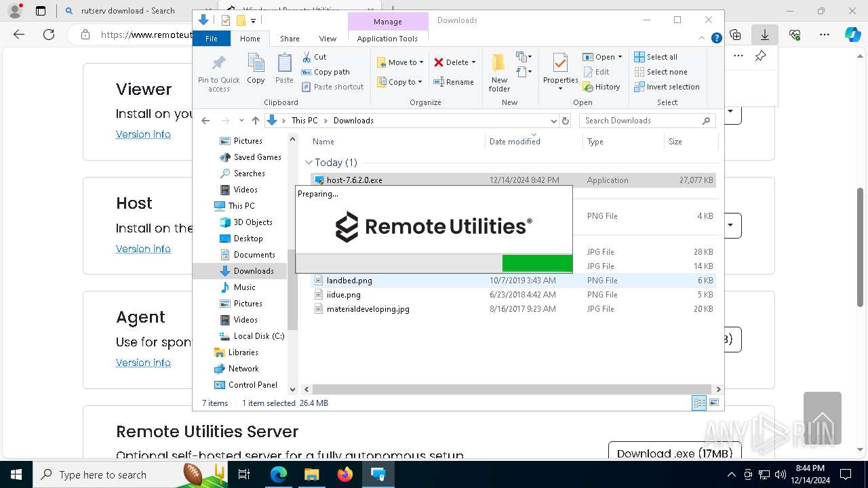This screenshot has height=488, width=868.
Task: Click Invert selection in ribbon
Action: [x=667, y=87]
